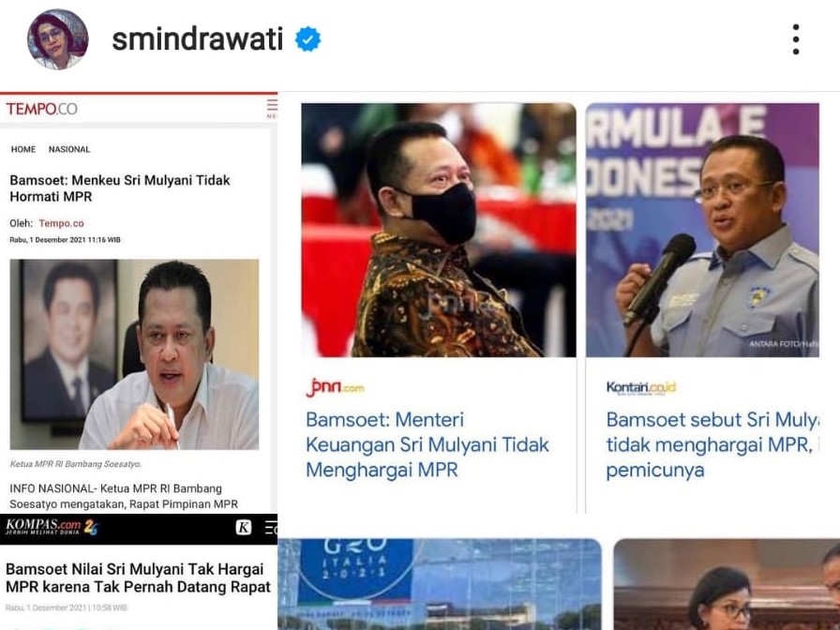
Task: Open the three-dot post options menu
Action: tap(796, 39)
